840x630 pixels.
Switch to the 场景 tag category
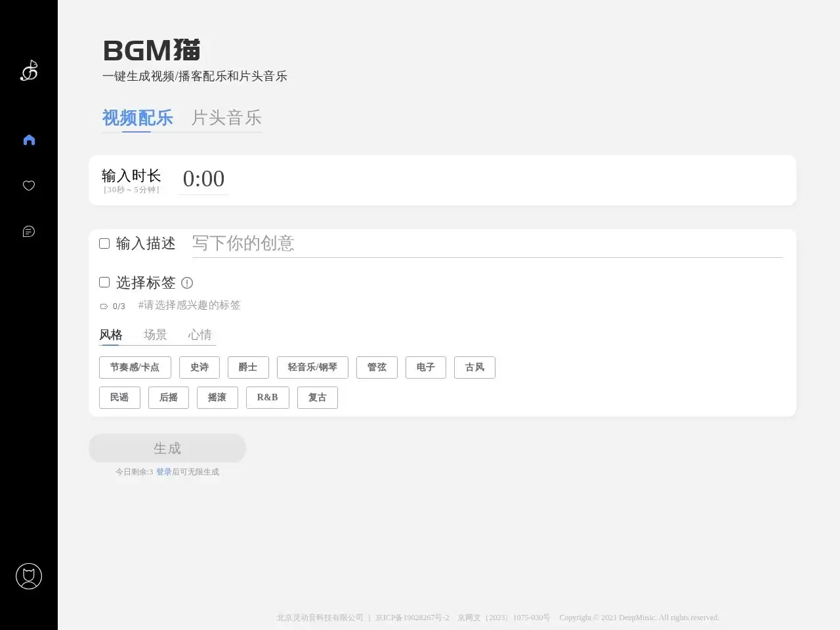[155, 335]
